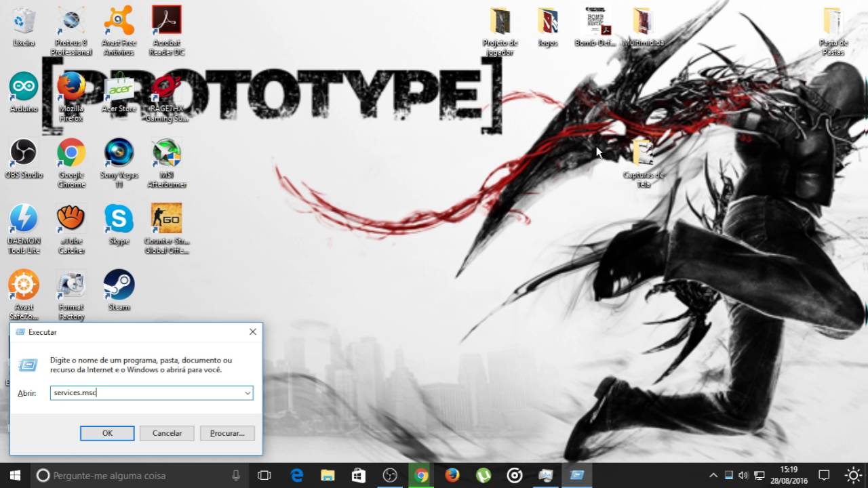This screenshot has width=868, height=488.
Task: Click OK in the Executar dialog
Action: pyautogui.click(x=107, y=433)
